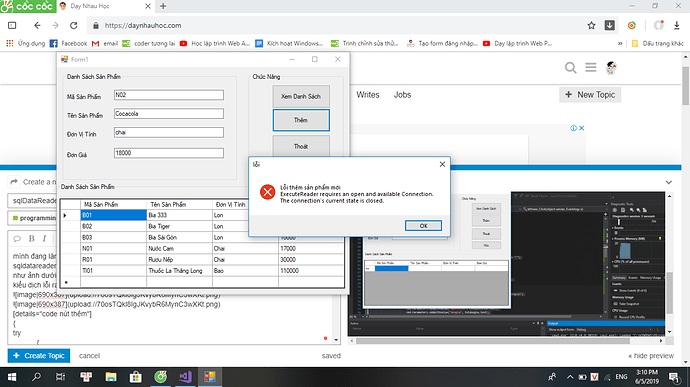Click the row selector arrow for B01
The image size is (690, 387).
[70, 215]
